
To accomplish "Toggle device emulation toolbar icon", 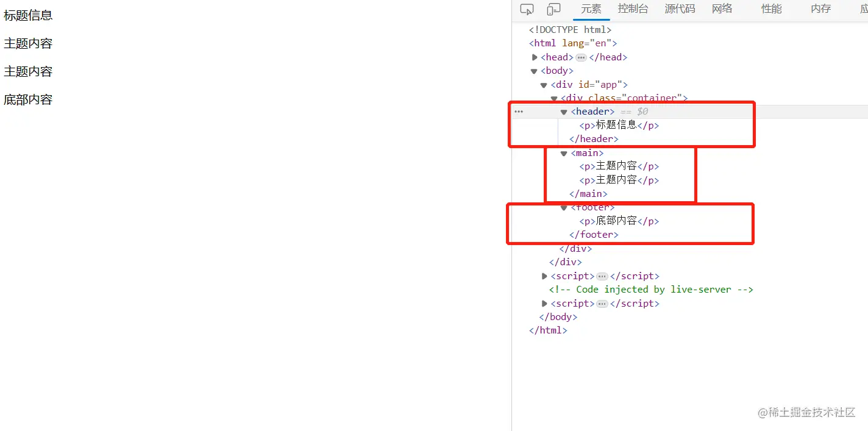I will click(x=553, y=9).
